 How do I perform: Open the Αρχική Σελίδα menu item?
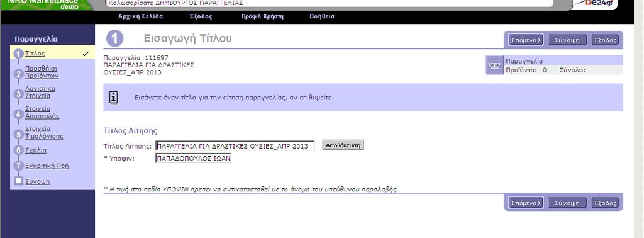click(140, 16)
